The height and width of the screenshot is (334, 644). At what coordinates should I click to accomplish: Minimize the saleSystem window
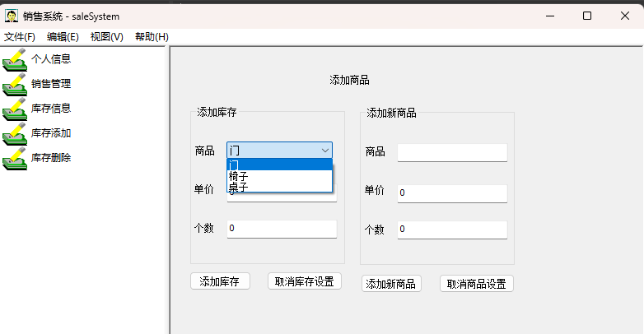point(550,16)
